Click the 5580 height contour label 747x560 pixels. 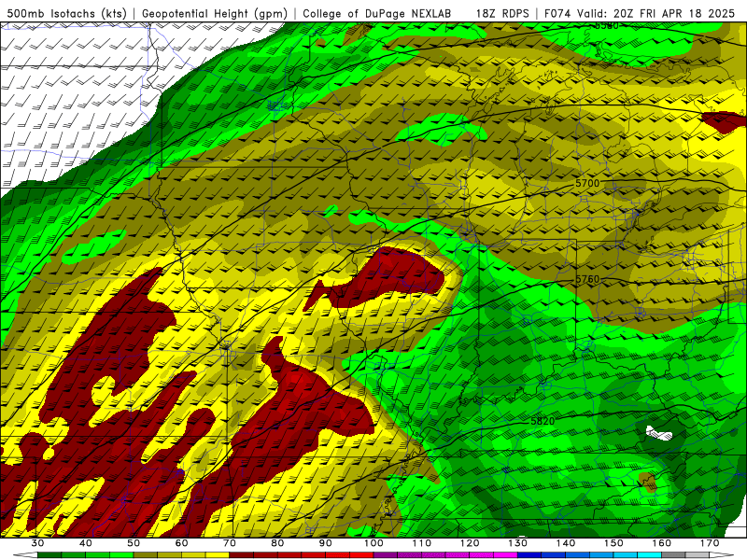[x=606, y=26]
